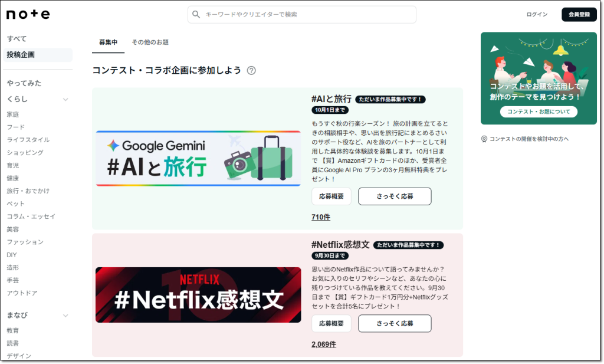Click the note logo in header
The image size is (604, 364).
(28, 14)
